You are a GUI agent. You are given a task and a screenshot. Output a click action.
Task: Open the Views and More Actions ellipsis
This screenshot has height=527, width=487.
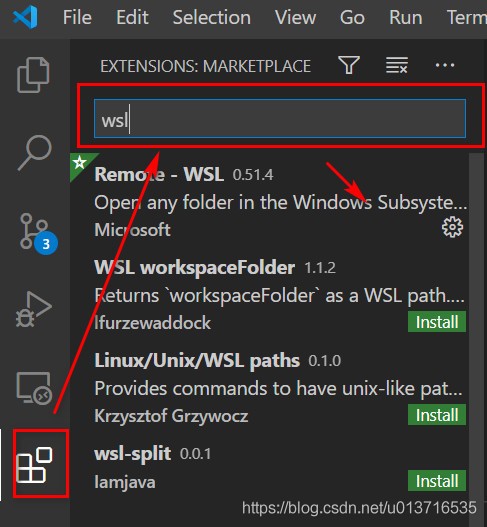pos(445,65)
